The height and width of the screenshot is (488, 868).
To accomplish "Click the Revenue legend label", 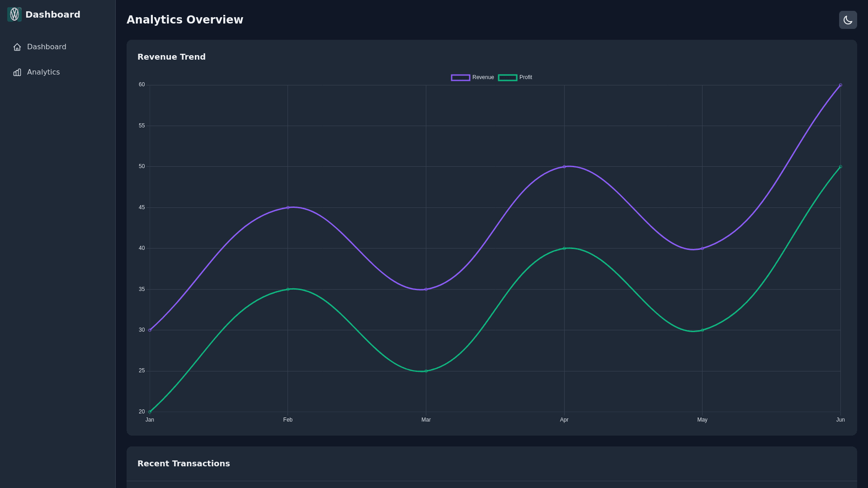I will [483, 78].
